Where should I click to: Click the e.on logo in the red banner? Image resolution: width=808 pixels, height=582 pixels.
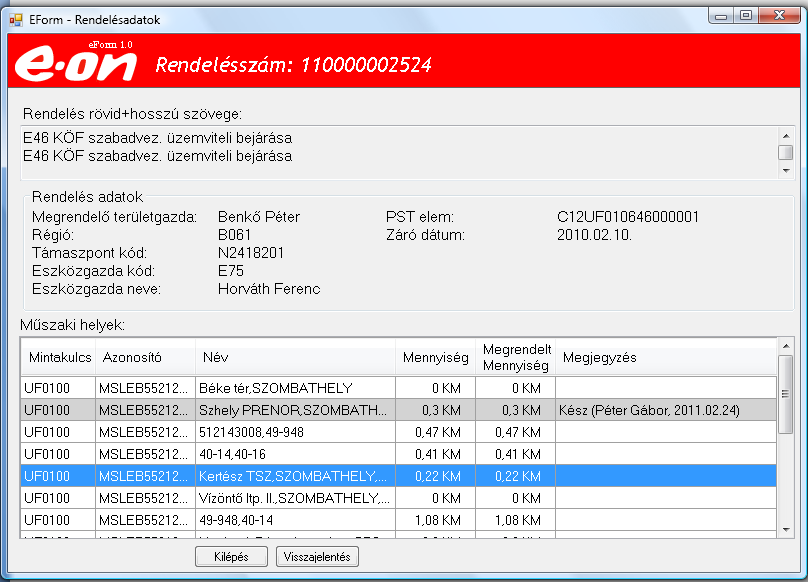76,62
